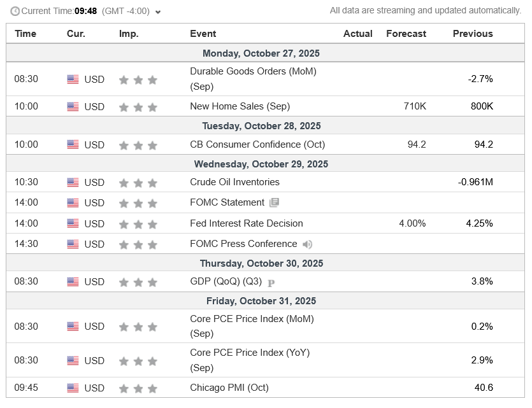Click the US flag in Crude Oil Inventories row

[x=73, y=182]
